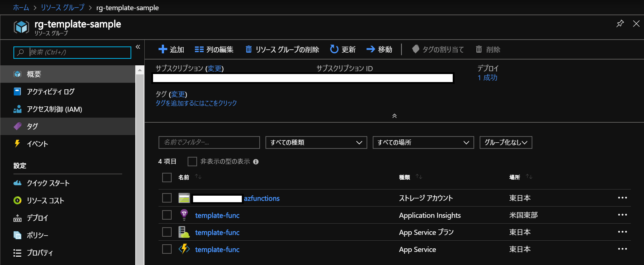This screenshot has width=644, height=265.
Task: Click タグを追加するにはここをクリック link
Action: coord(196,103)
